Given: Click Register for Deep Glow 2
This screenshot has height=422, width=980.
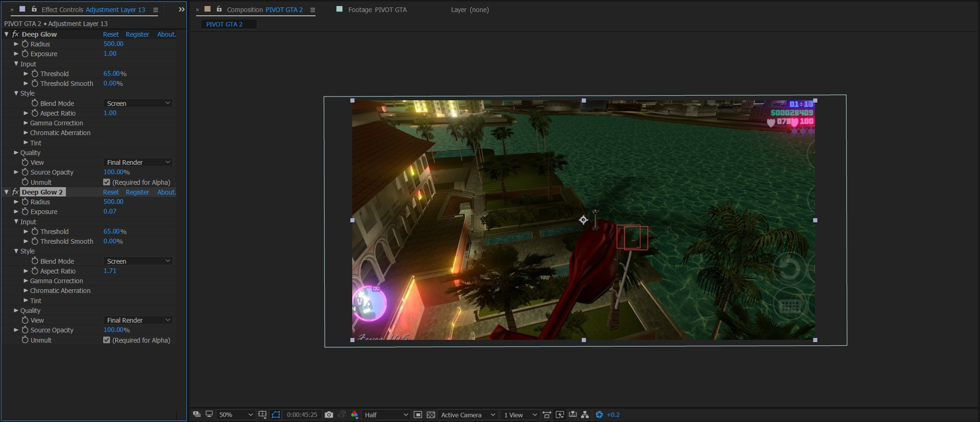Looking at the screenshot, I should [x=138, y=192].
